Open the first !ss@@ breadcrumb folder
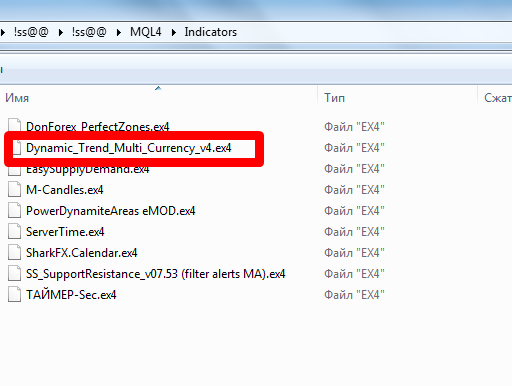The image size is (512, 386). pyautogui.click(x=31, y=32)
